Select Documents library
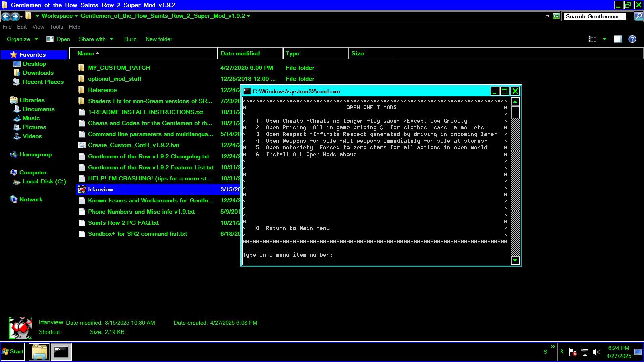This screenshot has width=644, height=362. tap(39, 109)
